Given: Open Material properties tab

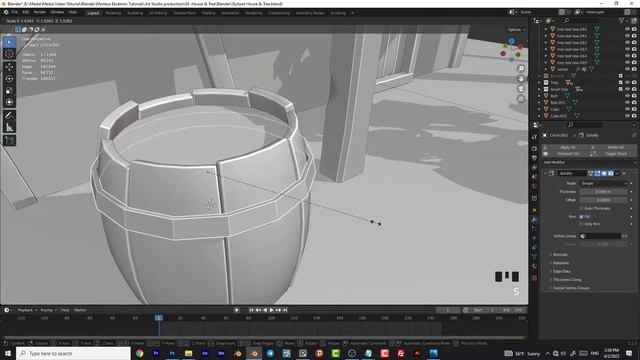Looking at the screenshot, I should click(x=534, y=266).
